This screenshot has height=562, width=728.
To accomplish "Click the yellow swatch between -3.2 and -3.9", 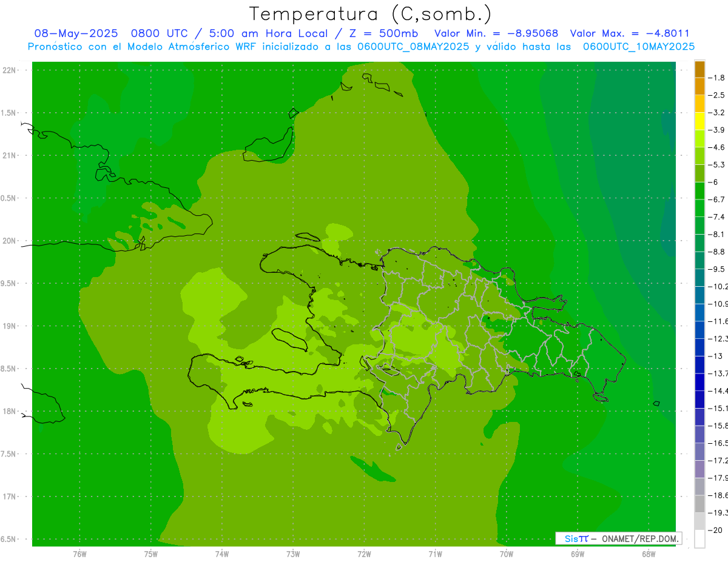I will 699,121.
